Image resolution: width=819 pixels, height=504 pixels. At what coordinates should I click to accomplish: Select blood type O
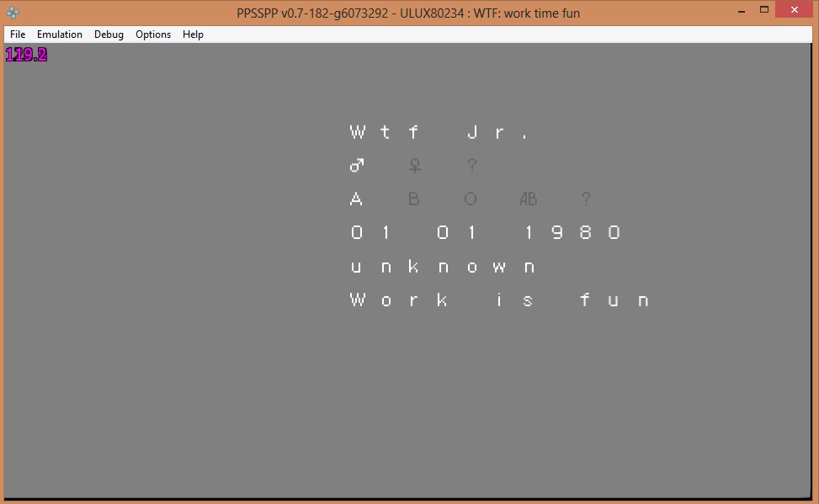coord(471,199)
